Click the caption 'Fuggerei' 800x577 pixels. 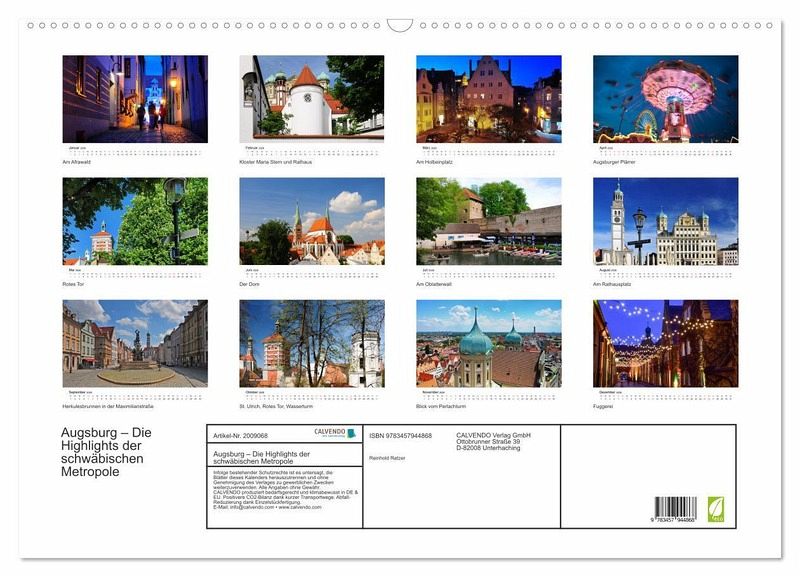[x=603, y=407]
